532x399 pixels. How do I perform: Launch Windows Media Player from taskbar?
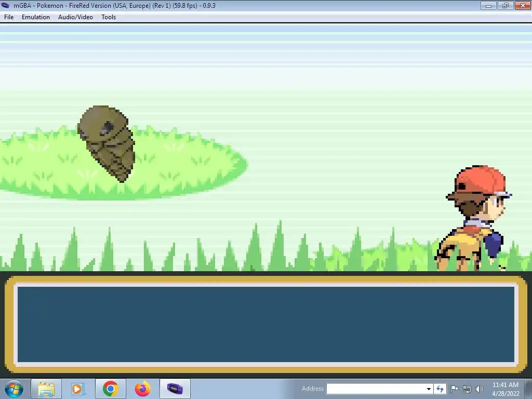tap(77, 389)
